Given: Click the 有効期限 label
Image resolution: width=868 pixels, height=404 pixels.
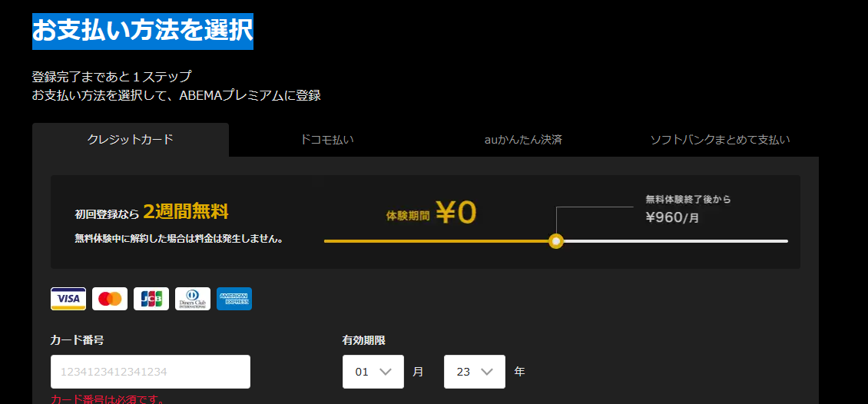Looking at the screenshot, I should (363, 340).
